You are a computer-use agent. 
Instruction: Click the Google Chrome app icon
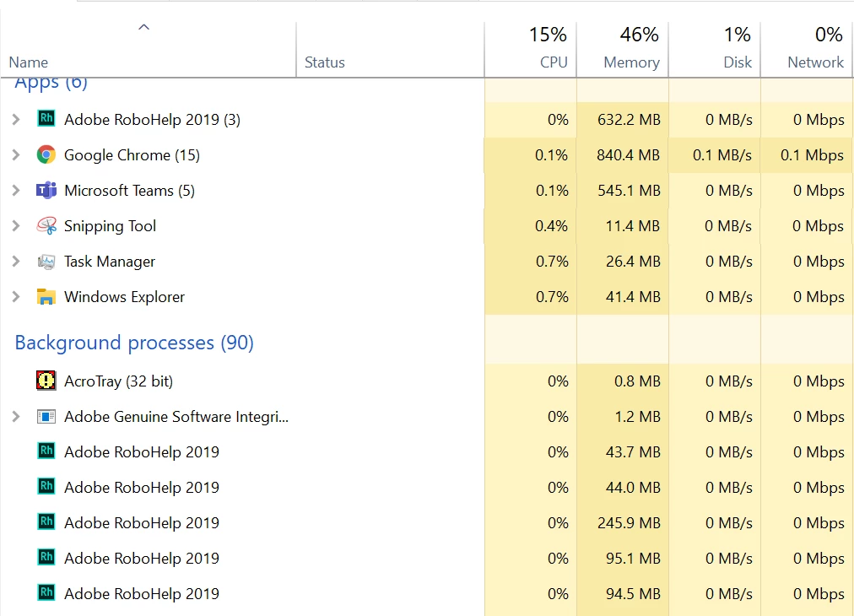(x=46, y=155)
